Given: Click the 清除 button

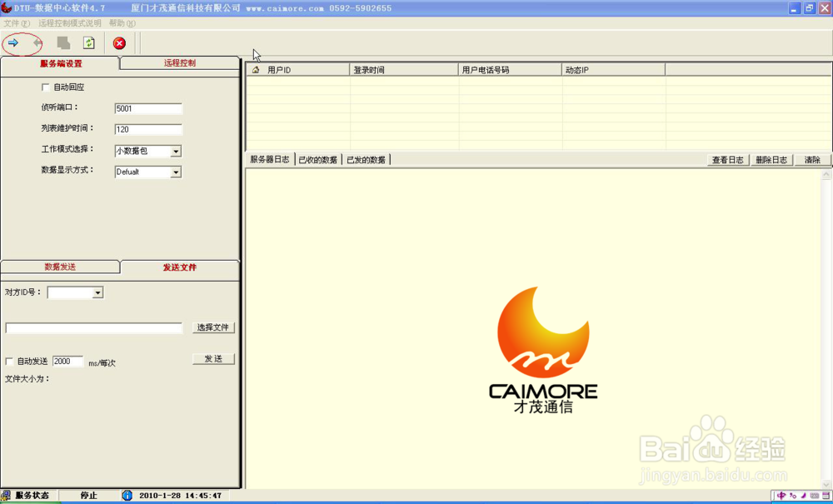Looking at the screenshot, I should [x=812, y=160].
